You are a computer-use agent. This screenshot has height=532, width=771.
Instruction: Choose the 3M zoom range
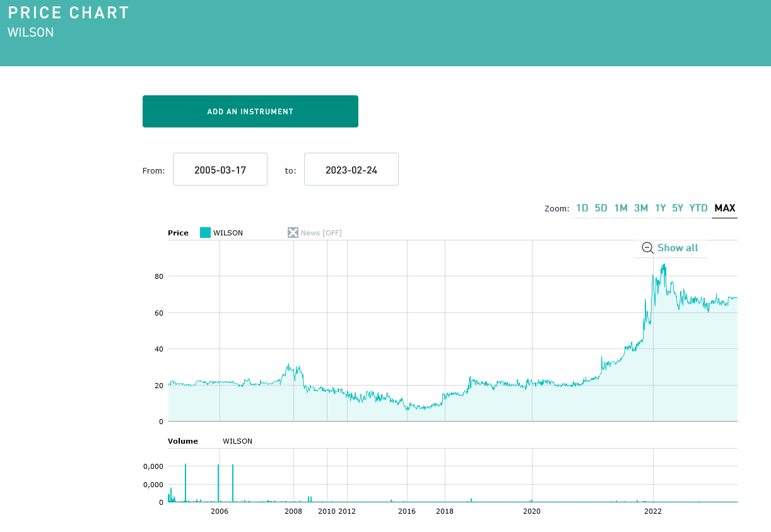tap(641, 208)
